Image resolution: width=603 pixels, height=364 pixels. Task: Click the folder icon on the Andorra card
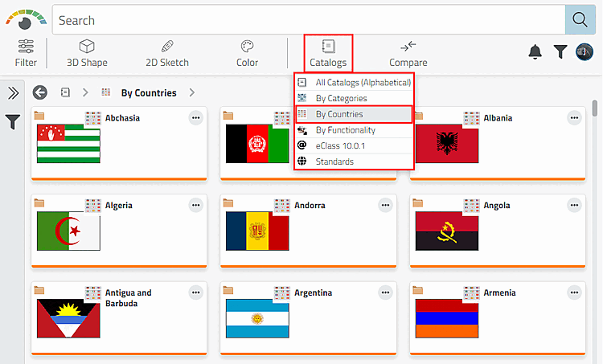tap(228, 202)
